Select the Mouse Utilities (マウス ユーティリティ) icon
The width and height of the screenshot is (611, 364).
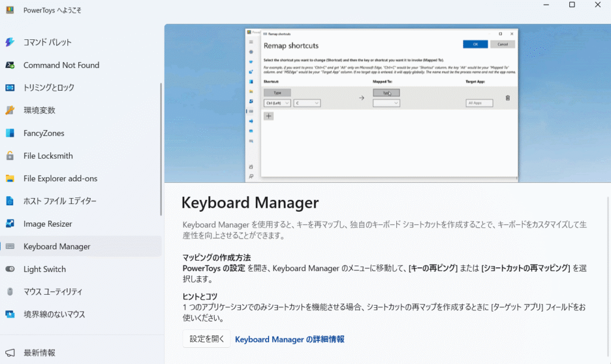(x=10, y=292)
